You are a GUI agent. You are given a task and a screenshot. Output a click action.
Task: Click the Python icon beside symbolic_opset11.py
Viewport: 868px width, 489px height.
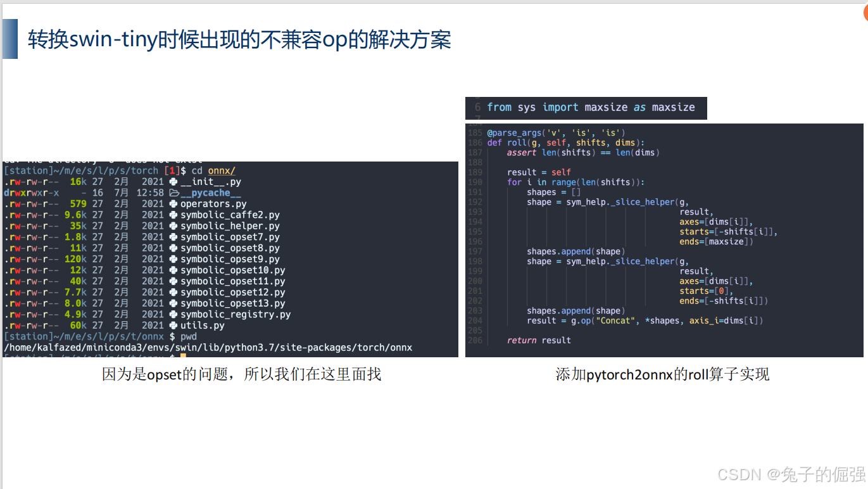click(x=173, y=282)
